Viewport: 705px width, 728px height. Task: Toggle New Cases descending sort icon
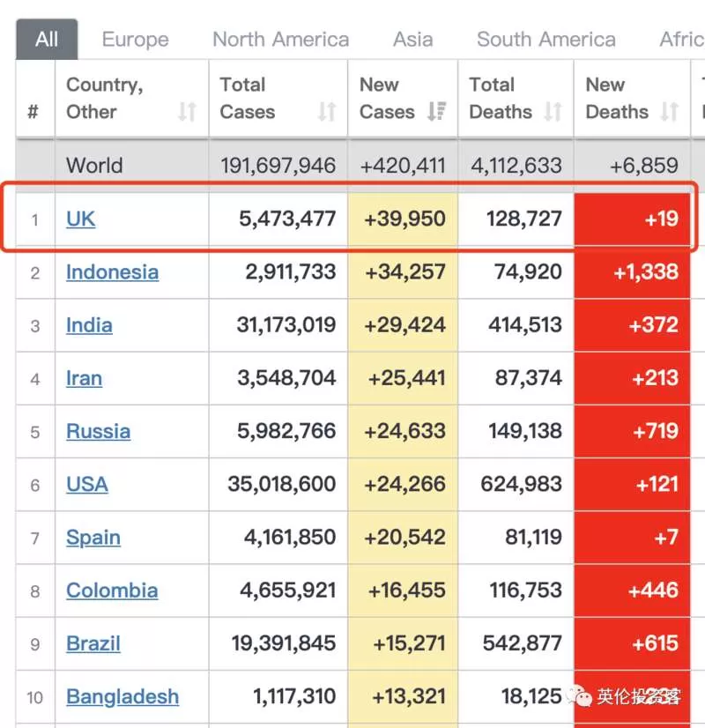coord(436,111)
